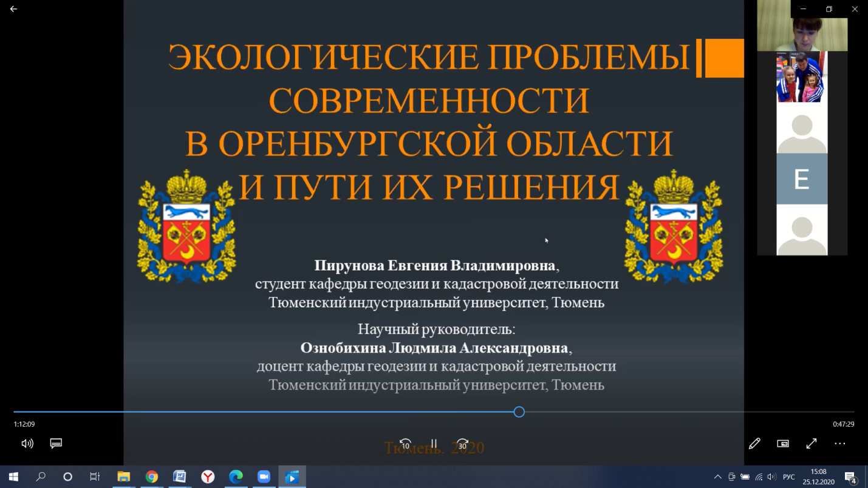The image size is (868, 488).
Task: Click the elapsed time 1:12:09
Action: pos(24,424)
